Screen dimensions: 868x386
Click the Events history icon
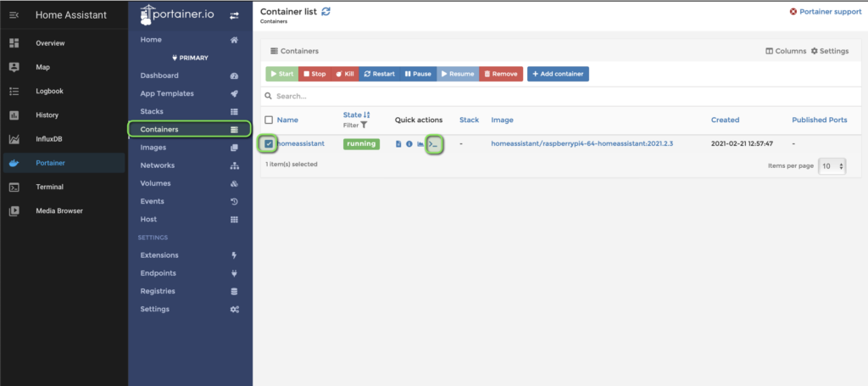(234, 202)
